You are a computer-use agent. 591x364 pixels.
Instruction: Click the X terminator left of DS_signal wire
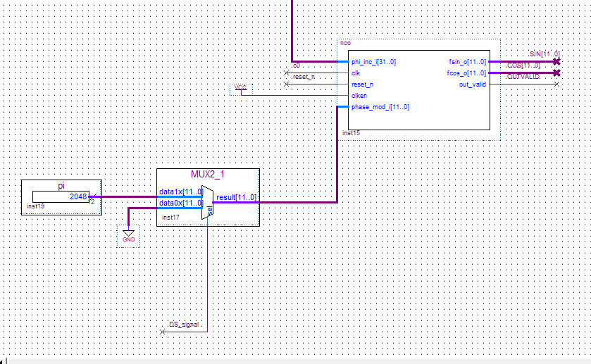[x=163, y=330]
